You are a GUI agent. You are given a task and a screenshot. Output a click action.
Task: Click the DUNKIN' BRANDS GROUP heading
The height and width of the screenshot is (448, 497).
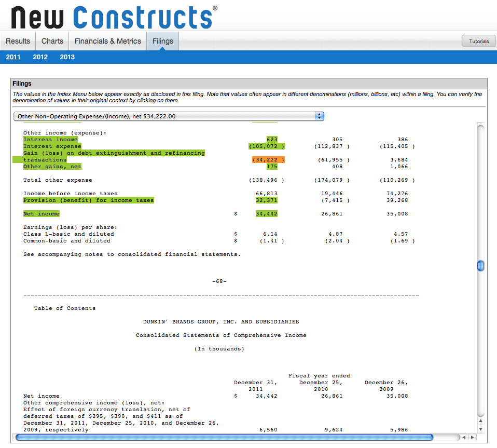(221, 322)
